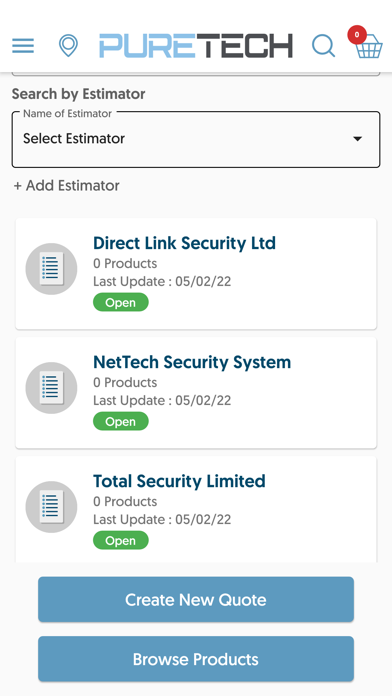Tap the location pin icon
The image size is (392, 696).
point(68,46)
